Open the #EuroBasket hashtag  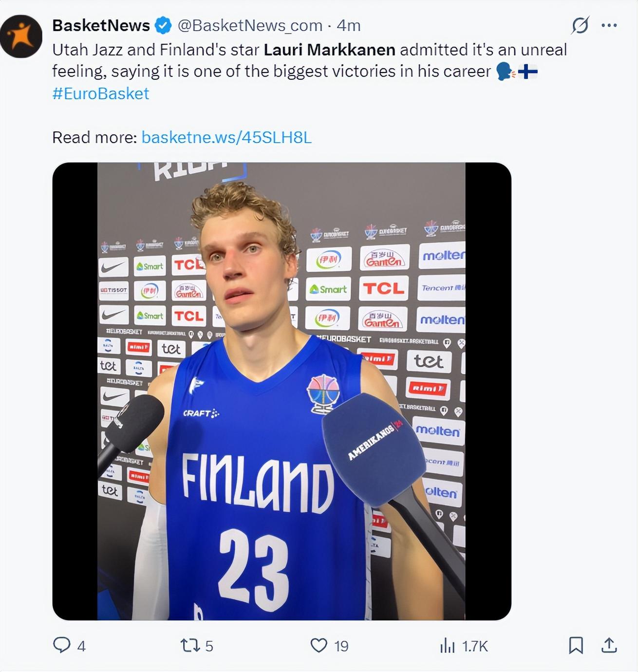click(x=100, y=93)
